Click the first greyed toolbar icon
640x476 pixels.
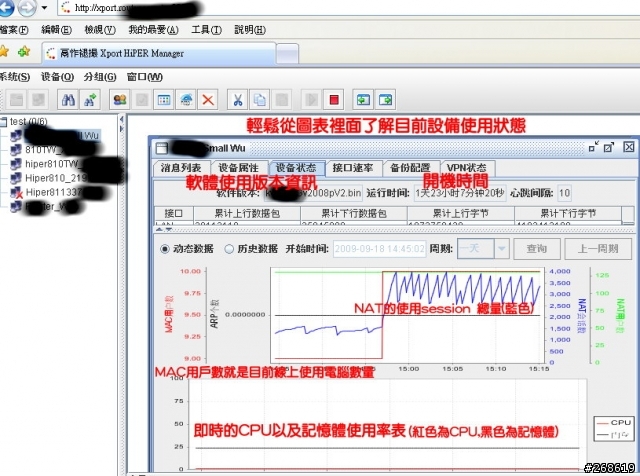click(17, 100)
